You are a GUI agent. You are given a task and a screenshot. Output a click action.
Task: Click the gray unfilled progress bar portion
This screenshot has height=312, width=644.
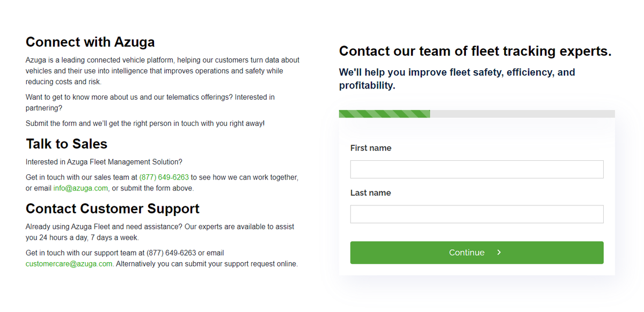click(x=522, y=114)
